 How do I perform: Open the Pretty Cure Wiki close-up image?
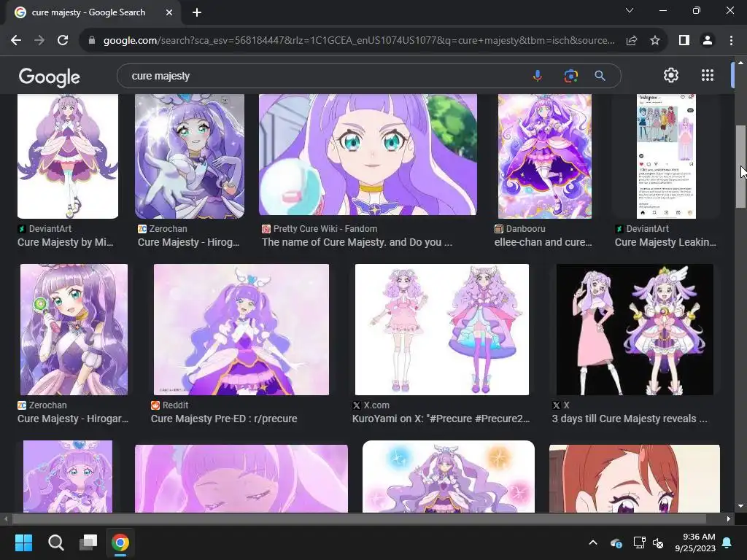click(x=368, y=155)
